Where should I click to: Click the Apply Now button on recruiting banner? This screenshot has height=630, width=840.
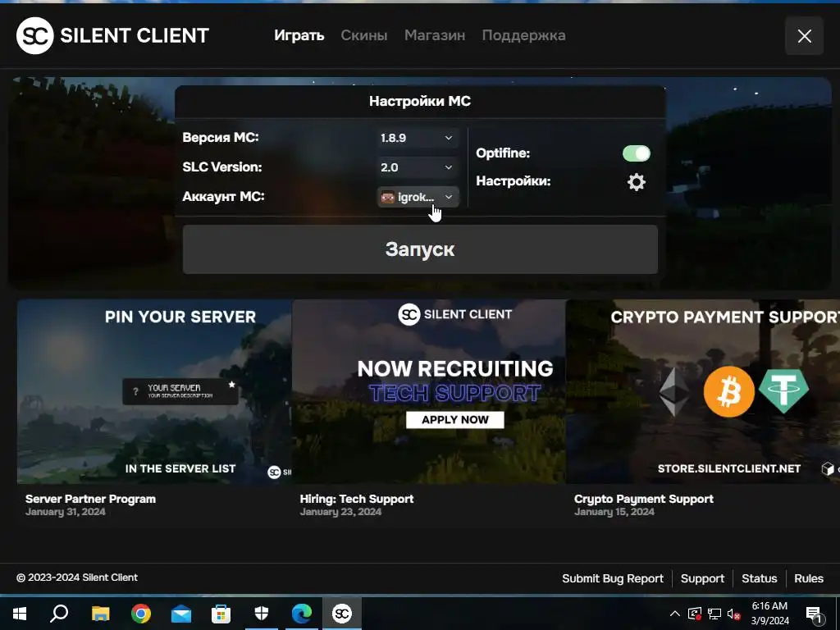pyautogui.click(x=454, y=420)
